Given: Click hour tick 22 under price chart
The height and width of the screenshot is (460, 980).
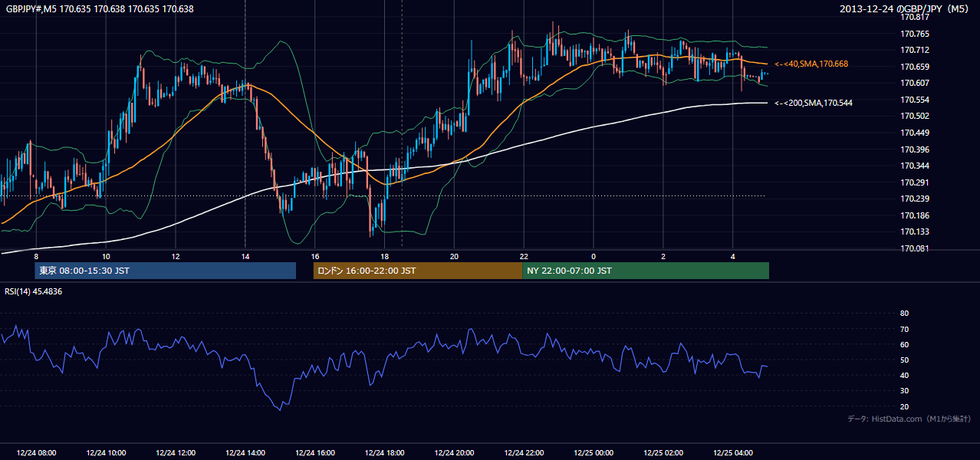Looking at the screenshot, I should point(525,256).
